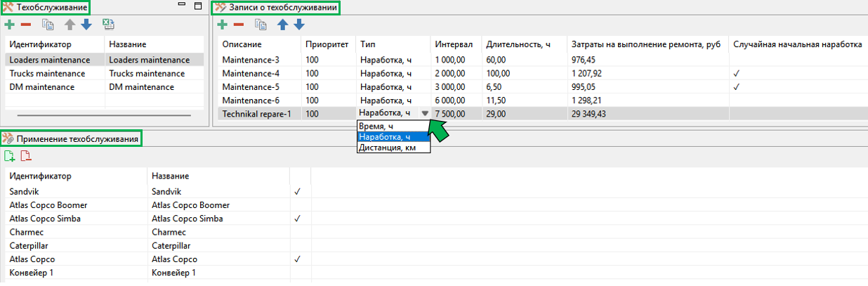
Task: Add a new record in Записи о техобслуживании
Action: (222, 25)
